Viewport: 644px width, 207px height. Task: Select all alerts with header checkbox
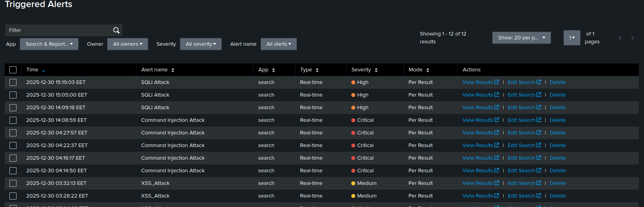[x=13, y=70]
